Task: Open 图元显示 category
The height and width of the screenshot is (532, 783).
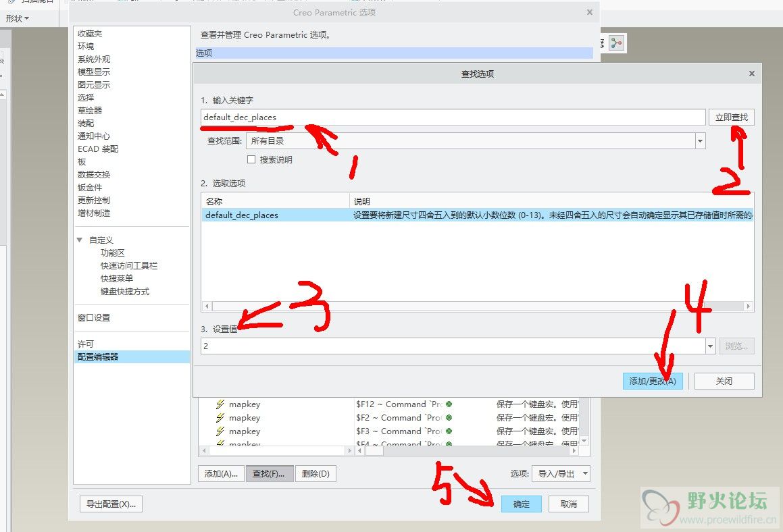Action: pyautogui.click(x=94, y=84)
